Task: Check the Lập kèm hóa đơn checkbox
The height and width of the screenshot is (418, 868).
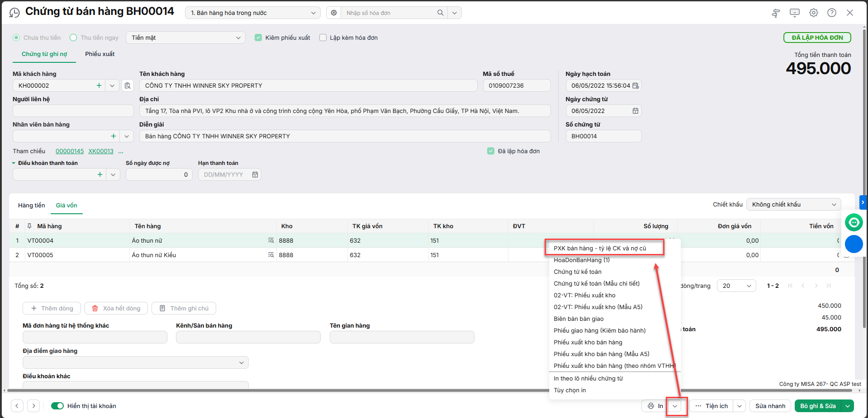Action: coord(323,38)
